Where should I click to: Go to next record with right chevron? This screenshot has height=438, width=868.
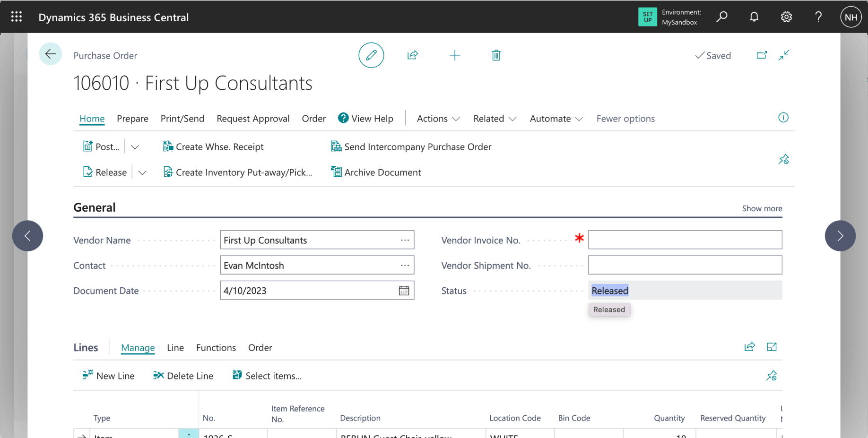(840, 236)
